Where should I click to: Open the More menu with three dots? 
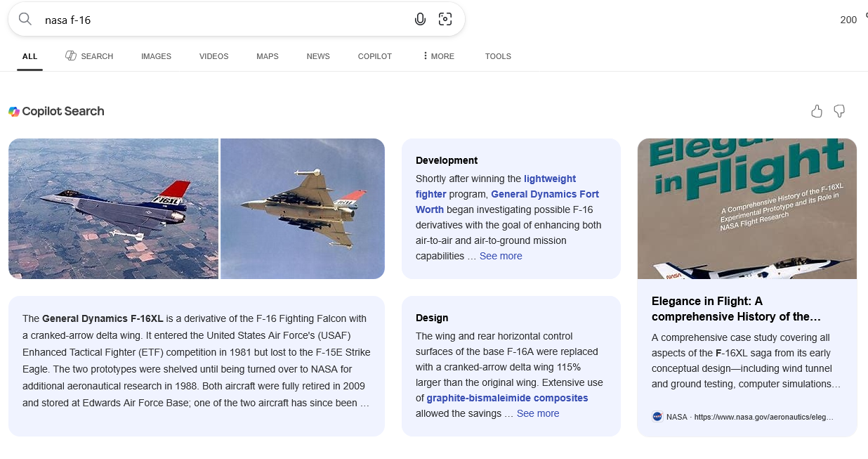point(438,56)
